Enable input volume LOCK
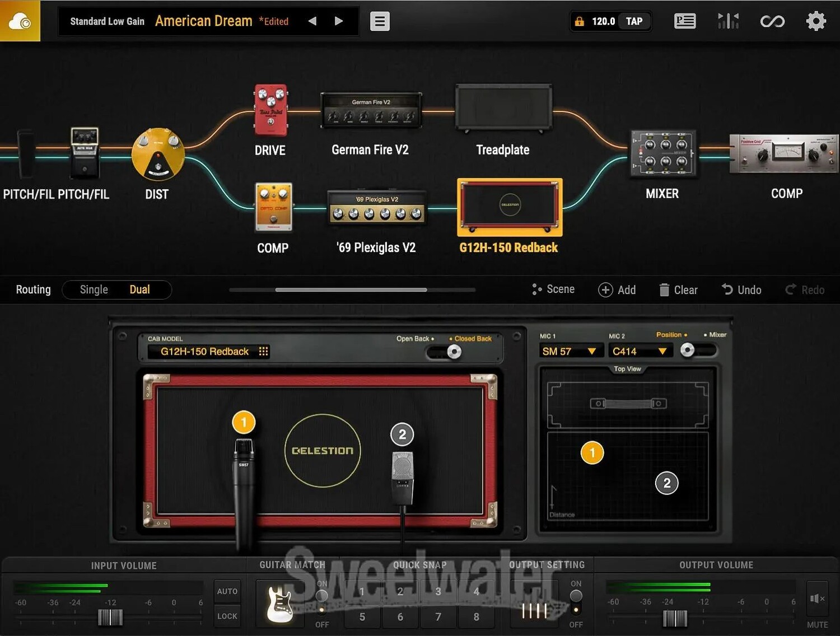840x636 pixels. coord(227,616)
